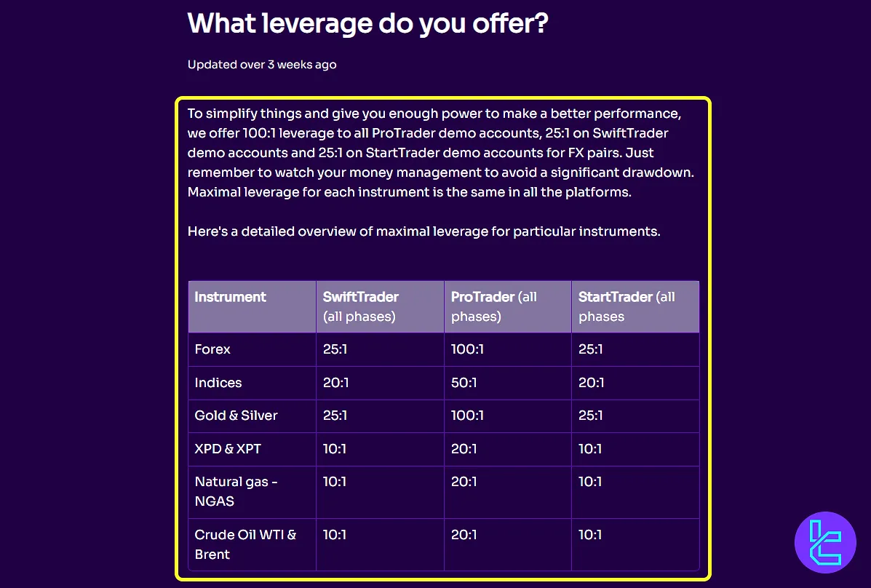Click StartTrader's Gold & Silver leverage cell

tap(591, 416)
